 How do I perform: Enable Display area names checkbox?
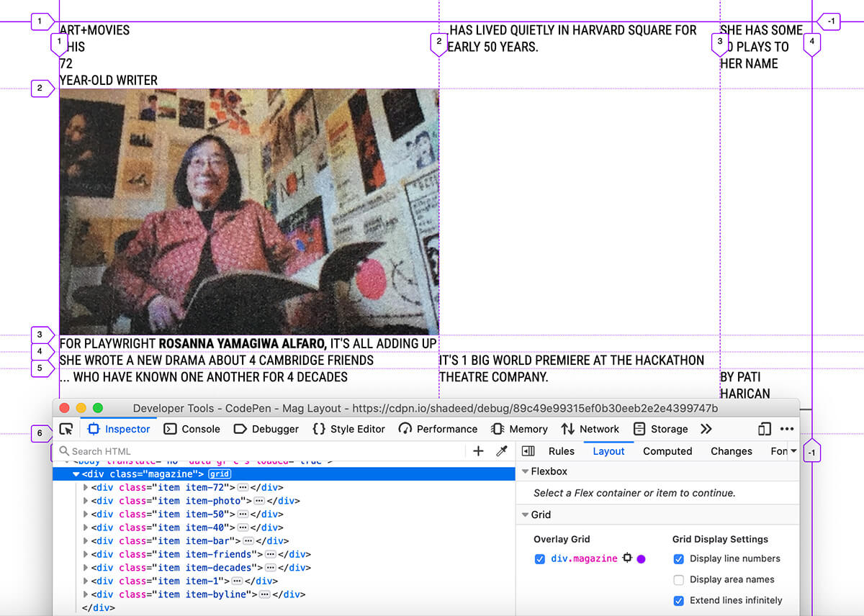678,580
